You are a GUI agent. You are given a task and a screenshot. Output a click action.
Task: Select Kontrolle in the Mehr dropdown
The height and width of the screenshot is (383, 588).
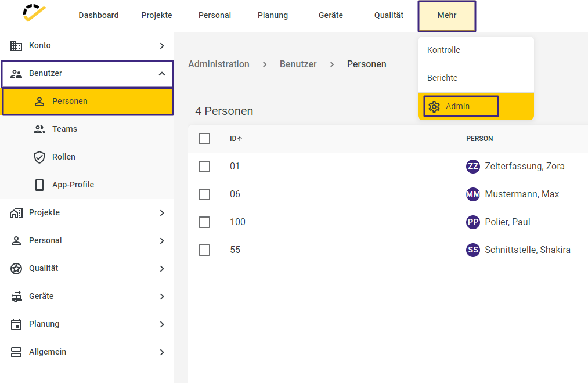(x=476, y=50)
